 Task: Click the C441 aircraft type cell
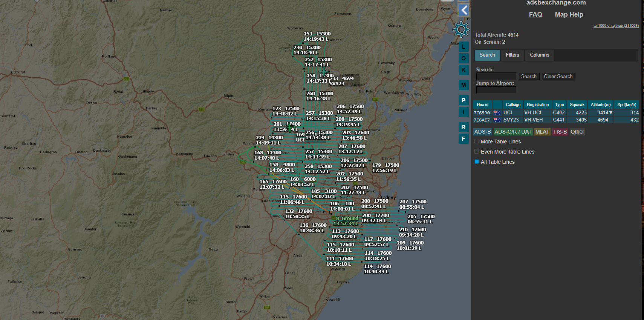(559, 120)
